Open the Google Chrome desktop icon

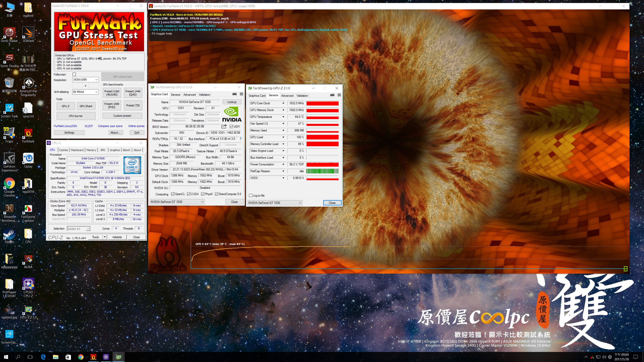coord(9,187)
